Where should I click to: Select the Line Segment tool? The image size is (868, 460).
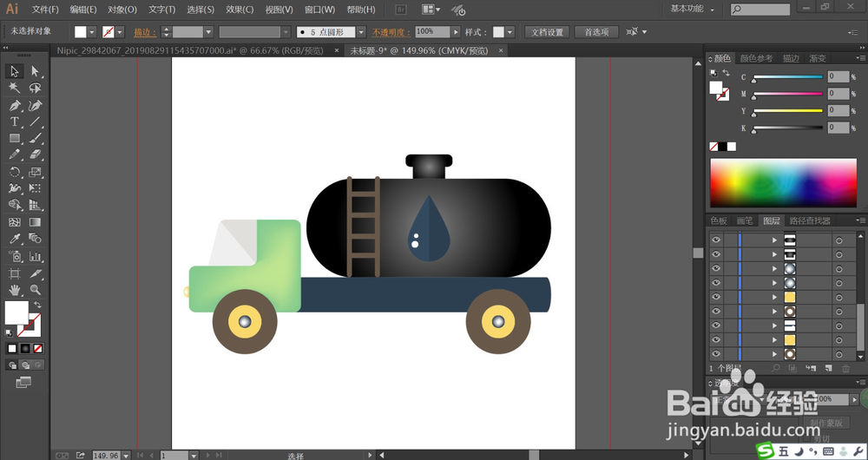[35, 122]
